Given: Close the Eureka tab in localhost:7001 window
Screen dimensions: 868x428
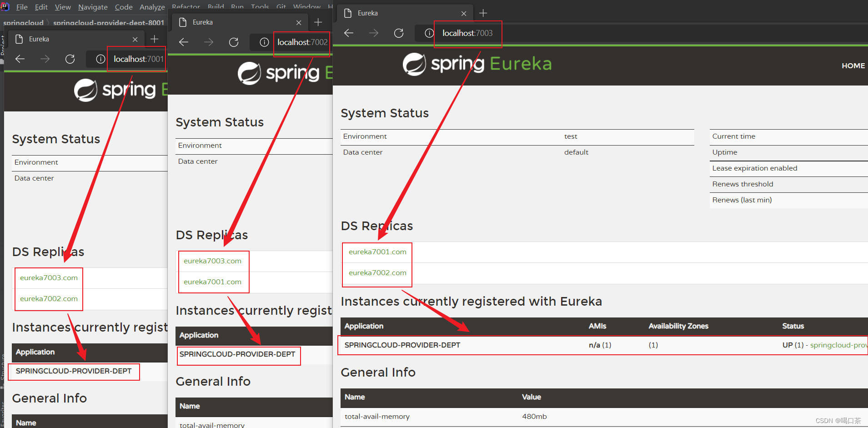Looking at the screenshot, I should point(135,40).
